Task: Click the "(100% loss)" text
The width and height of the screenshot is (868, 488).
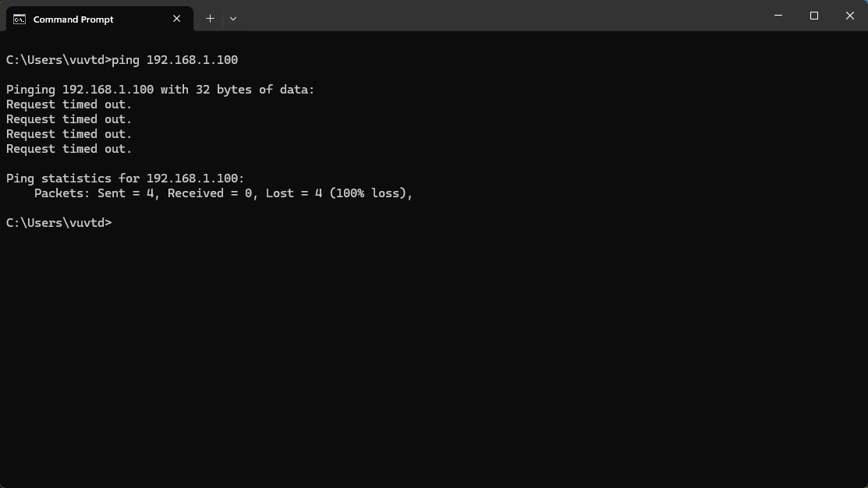Action: click(370, 193)
